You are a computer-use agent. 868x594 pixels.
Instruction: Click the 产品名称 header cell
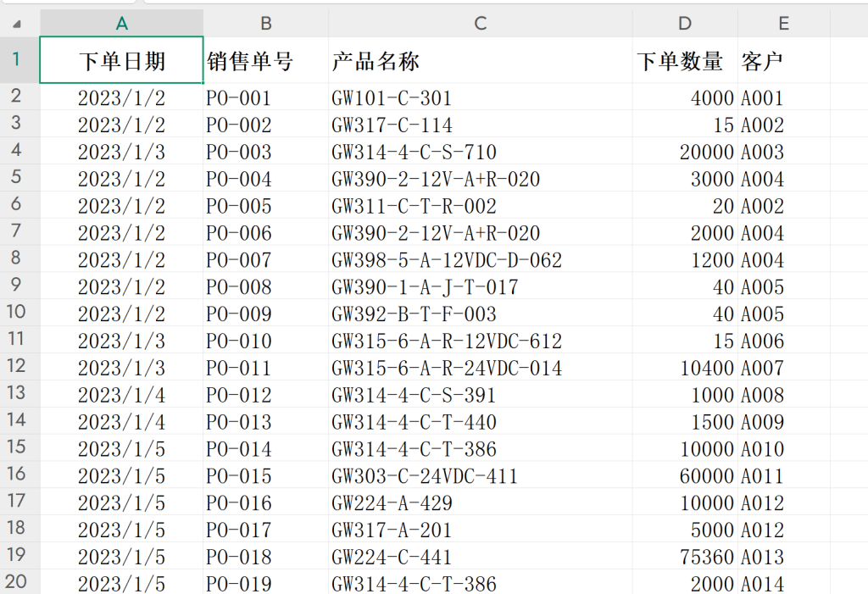pyautogui.click(x=480, y=60)
